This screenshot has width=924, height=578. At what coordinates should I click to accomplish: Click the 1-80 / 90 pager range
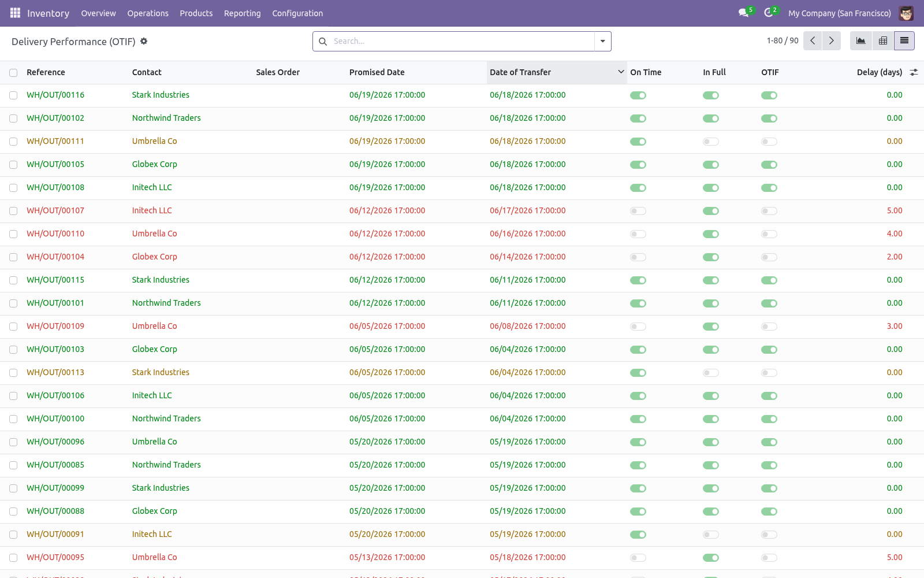click(x=783, y=40)
